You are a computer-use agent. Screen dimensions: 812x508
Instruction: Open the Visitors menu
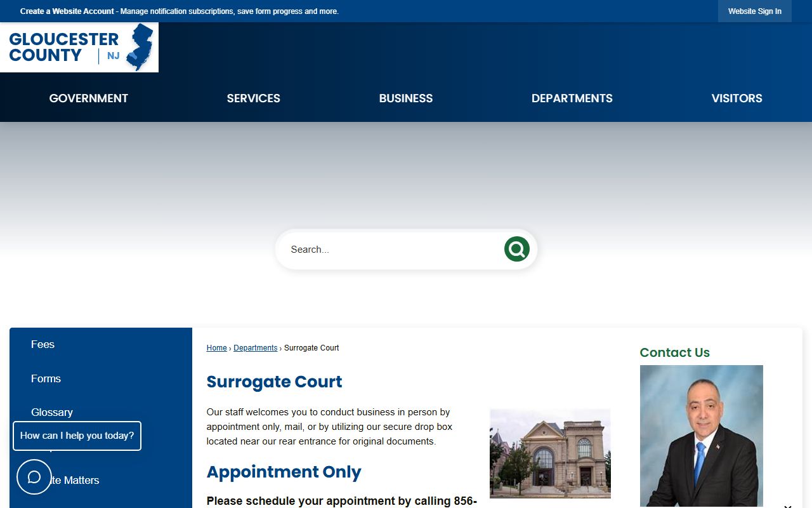(x=737, y=98)
